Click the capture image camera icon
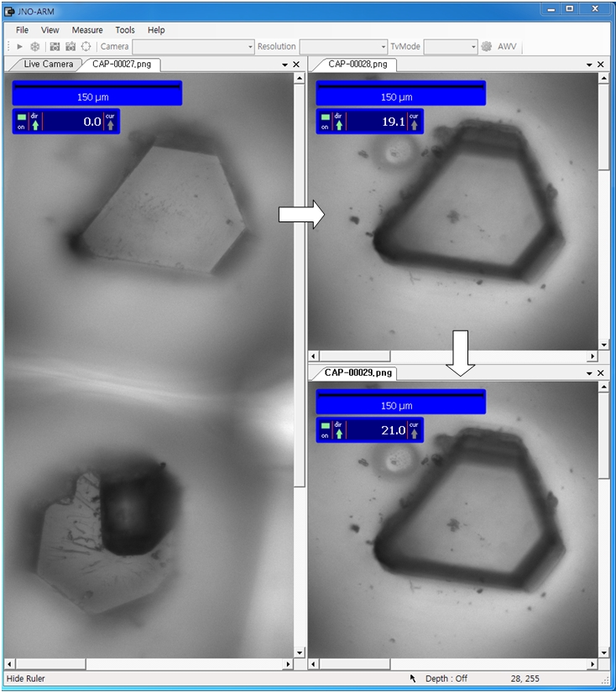 click(x=55, y=47)
